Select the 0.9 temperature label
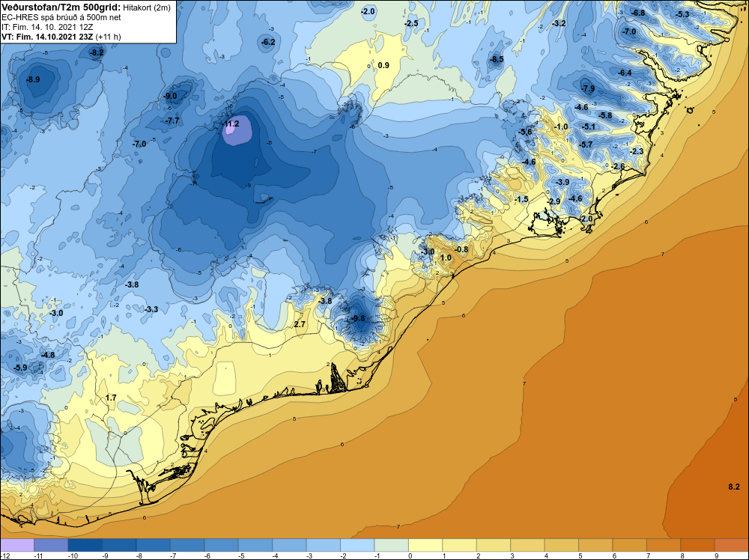This screenshot has width=749, height=560. click(x=383, y=65)
